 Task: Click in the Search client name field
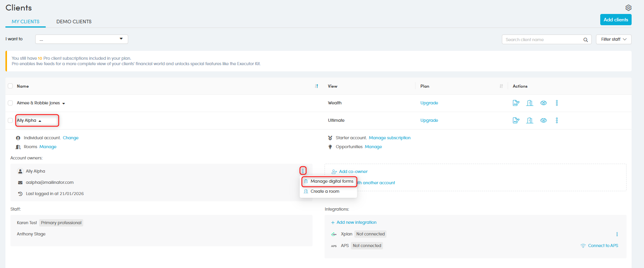pos(542,40)
